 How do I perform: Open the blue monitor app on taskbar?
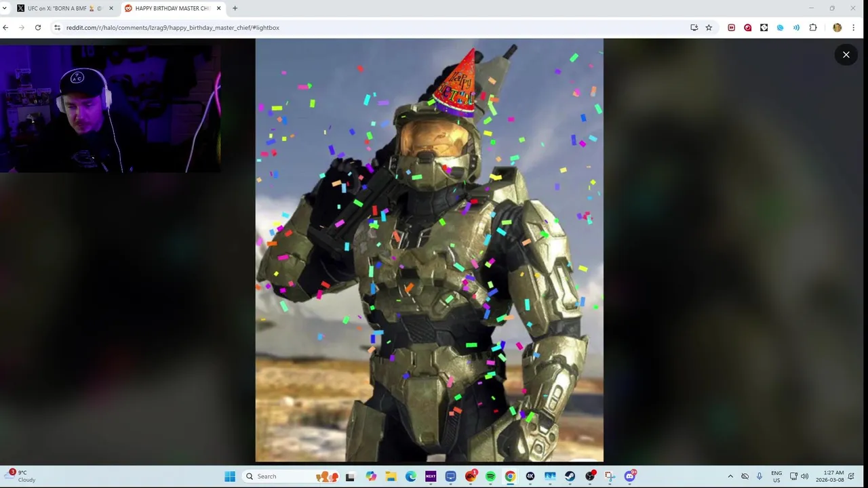click(450, 476)
